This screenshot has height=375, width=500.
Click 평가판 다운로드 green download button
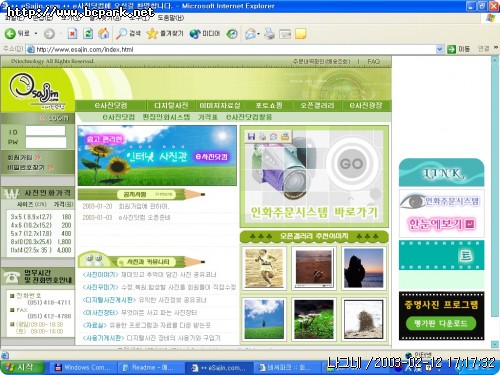click(441, 323)
